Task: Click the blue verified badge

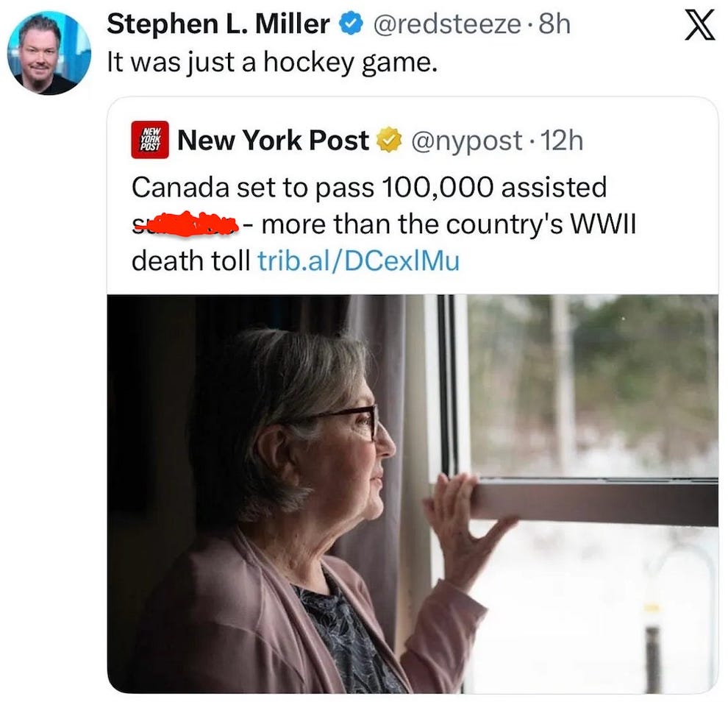Action: pos(350,25)
